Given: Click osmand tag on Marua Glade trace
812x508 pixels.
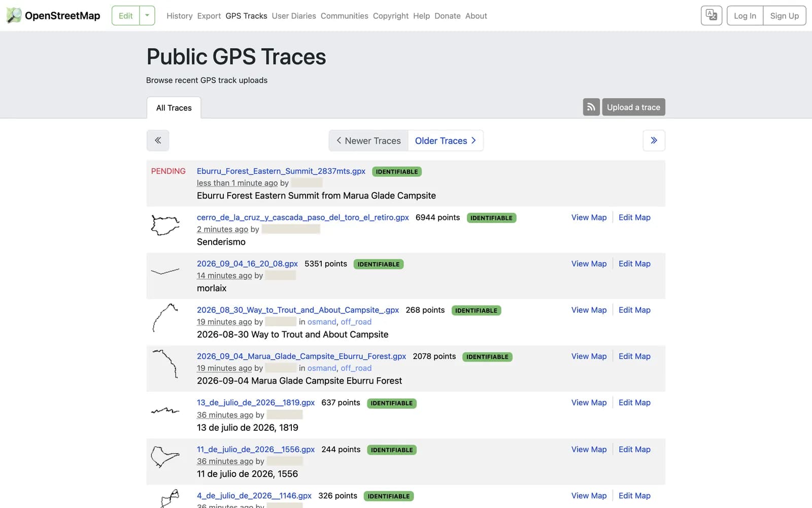Looking at the screenshot, I should (x=322, y=368).
